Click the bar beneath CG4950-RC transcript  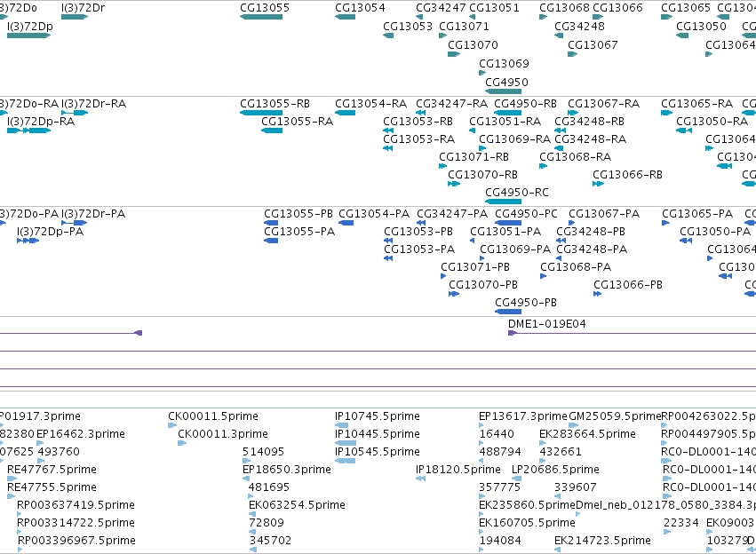click(503, 202)
